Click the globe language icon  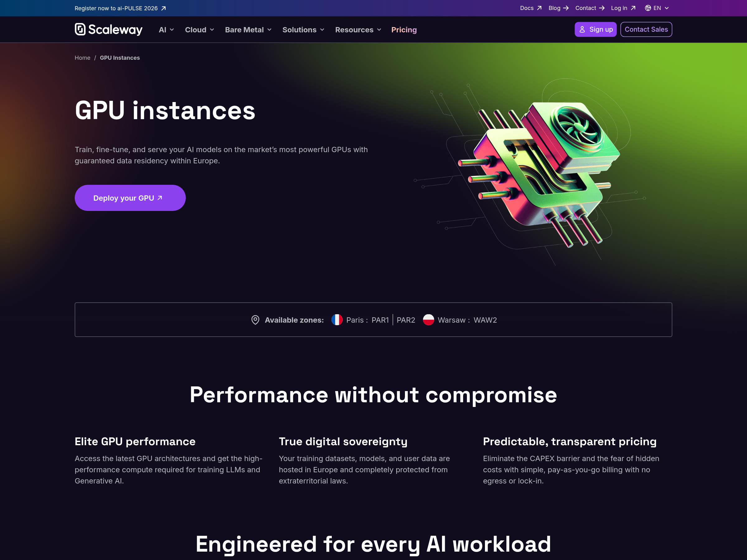(648, 8)
